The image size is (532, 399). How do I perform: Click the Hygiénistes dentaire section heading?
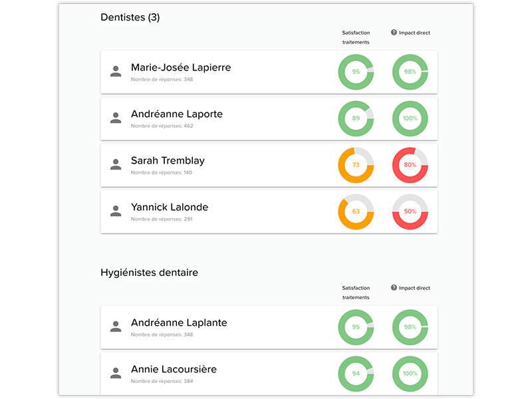(x=149, y=272)
